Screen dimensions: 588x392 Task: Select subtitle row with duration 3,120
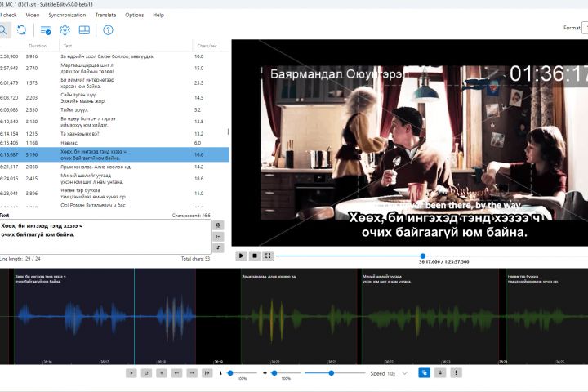pos(114,122)
